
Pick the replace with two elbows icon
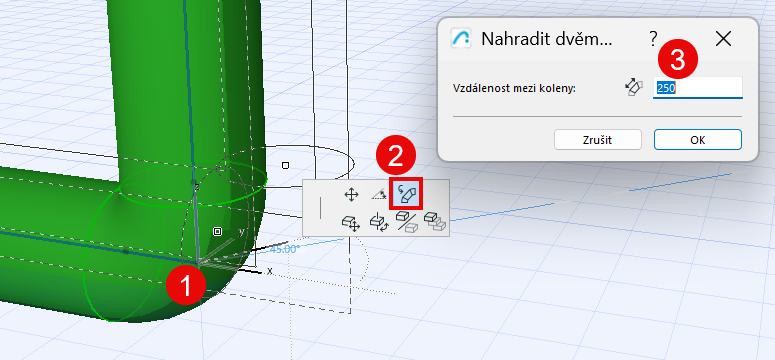(406, 193)
